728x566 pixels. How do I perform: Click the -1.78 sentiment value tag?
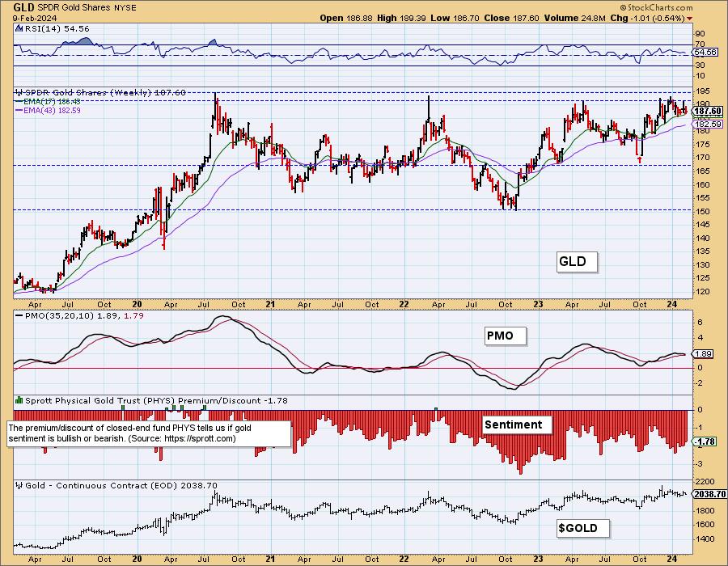(705, 441)
